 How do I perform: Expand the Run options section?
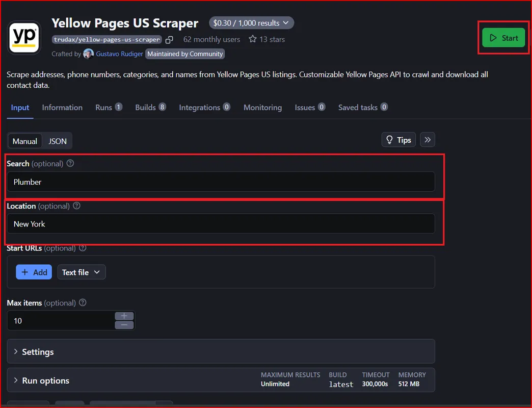(221, 380)
